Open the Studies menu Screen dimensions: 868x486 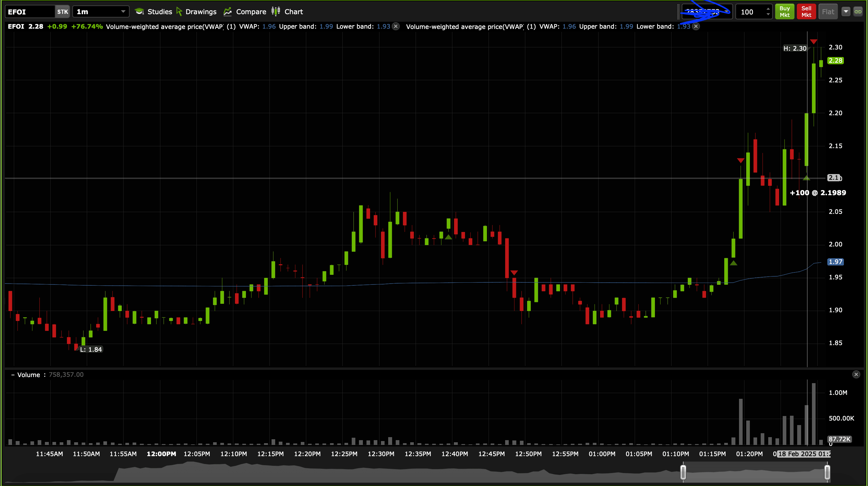(154, 12)
